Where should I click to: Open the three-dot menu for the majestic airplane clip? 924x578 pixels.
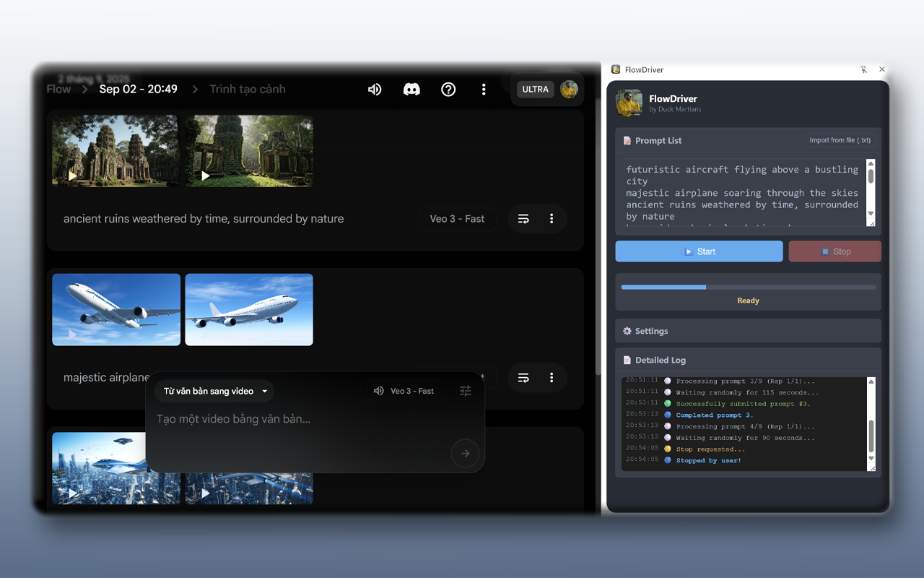pos(552,377)
